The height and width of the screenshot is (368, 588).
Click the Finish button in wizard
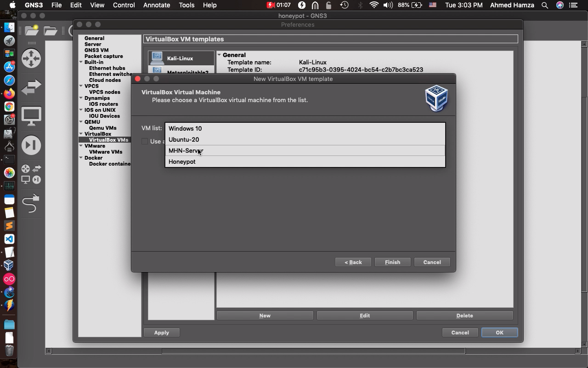pyautogui.click(x=392, y=262)
